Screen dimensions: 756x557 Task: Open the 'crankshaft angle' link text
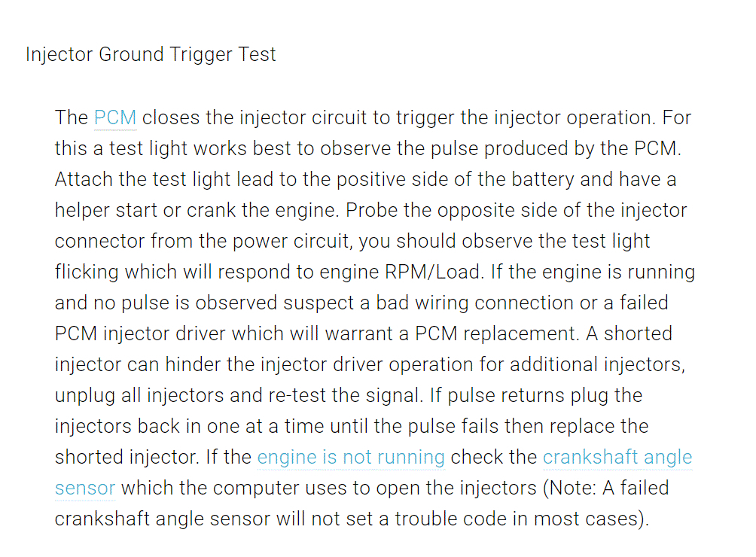pyautogui.click(x=617, y=458)
